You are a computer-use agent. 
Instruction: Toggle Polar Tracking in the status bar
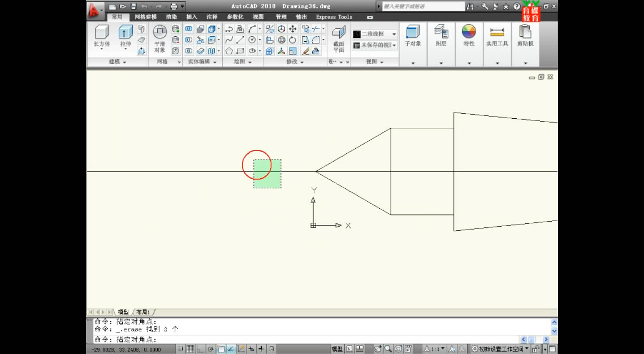click(211, 349)
